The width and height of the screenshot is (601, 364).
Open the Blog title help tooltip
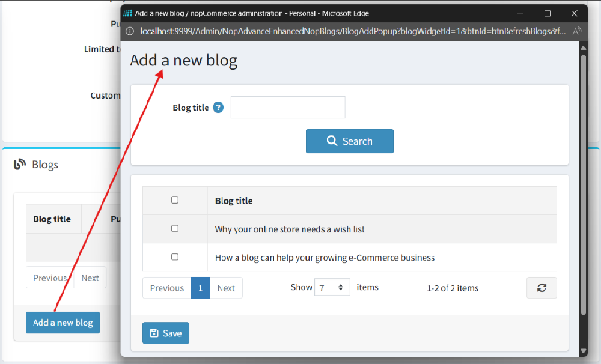coord(218,107)
